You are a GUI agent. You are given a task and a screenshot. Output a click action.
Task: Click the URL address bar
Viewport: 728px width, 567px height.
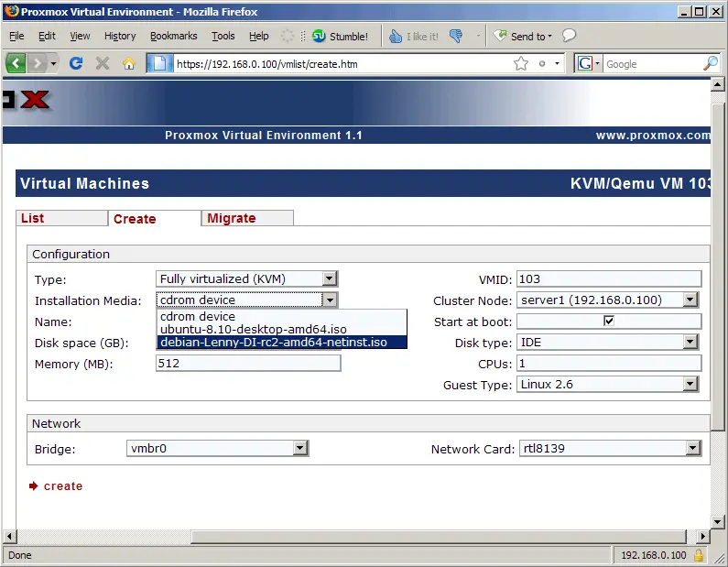pos(342,63)
